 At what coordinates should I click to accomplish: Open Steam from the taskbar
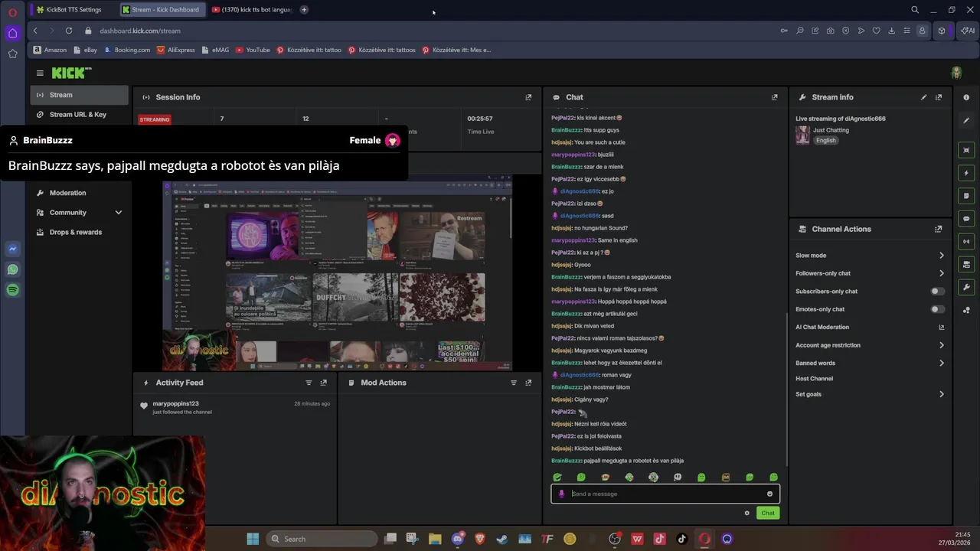502,539
